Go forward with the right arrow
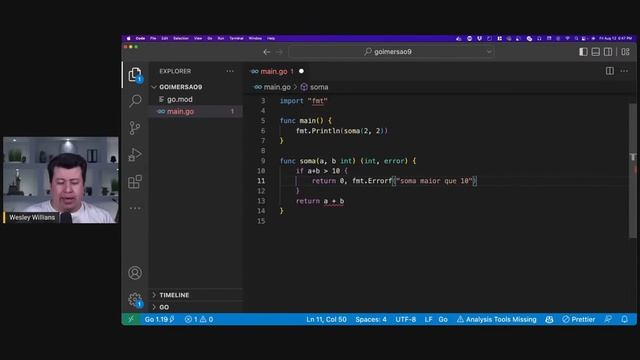 (280, 52)
